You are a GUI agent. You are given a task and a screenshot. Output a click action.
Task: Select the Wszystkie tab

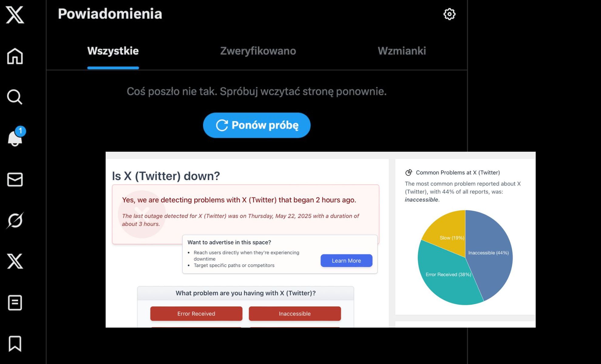[x=113, y=51]
